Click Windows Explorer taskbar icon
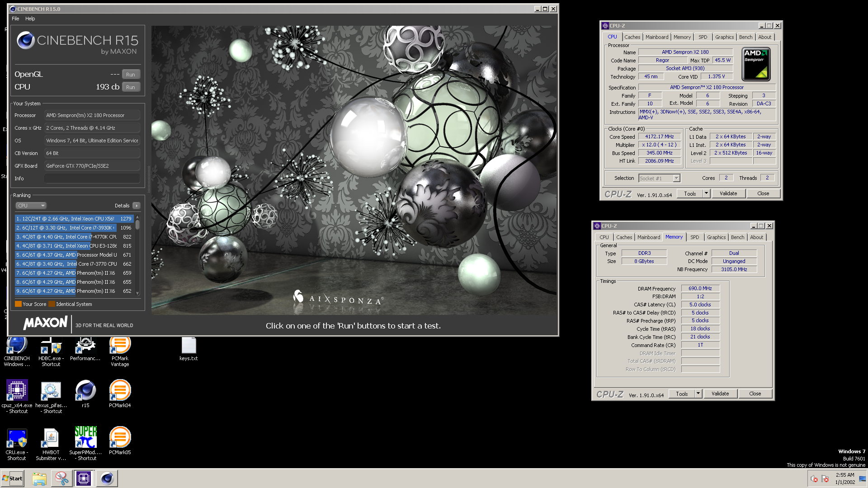868x488 pixels. tap(39, 479)
